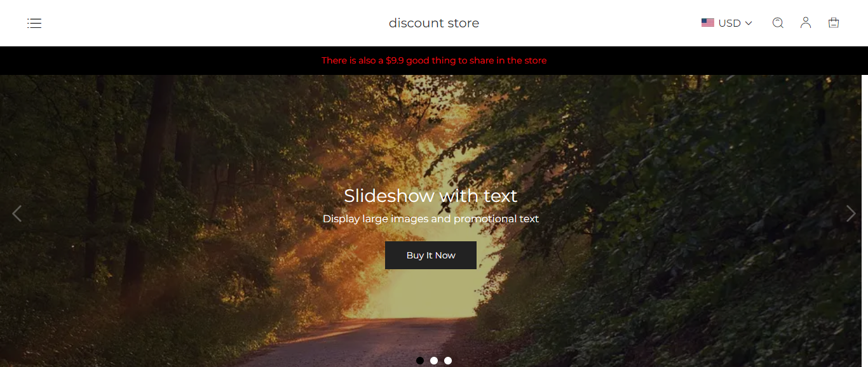Viewport: 868px width, 367px height.
Task: Advance to the next slide arrow
Action: (x=851, y=214)
